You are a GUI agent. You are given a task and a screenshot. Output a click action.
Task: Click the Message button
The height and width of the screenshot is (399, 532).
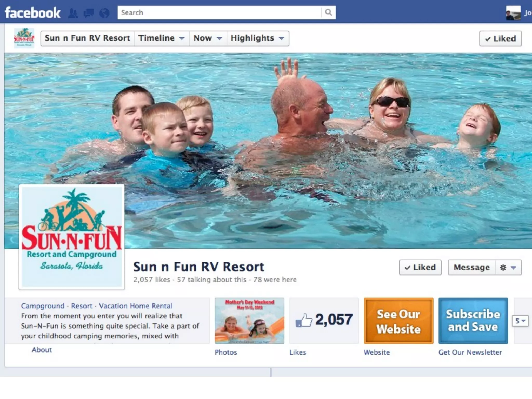(x=471, y=267)
